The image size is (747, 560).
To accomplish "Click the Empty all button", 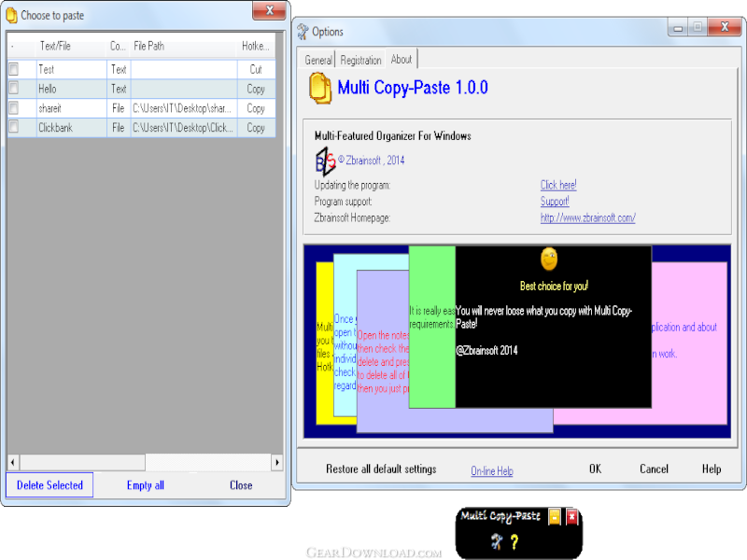I will pyautogui.click(x=146, y=484).
